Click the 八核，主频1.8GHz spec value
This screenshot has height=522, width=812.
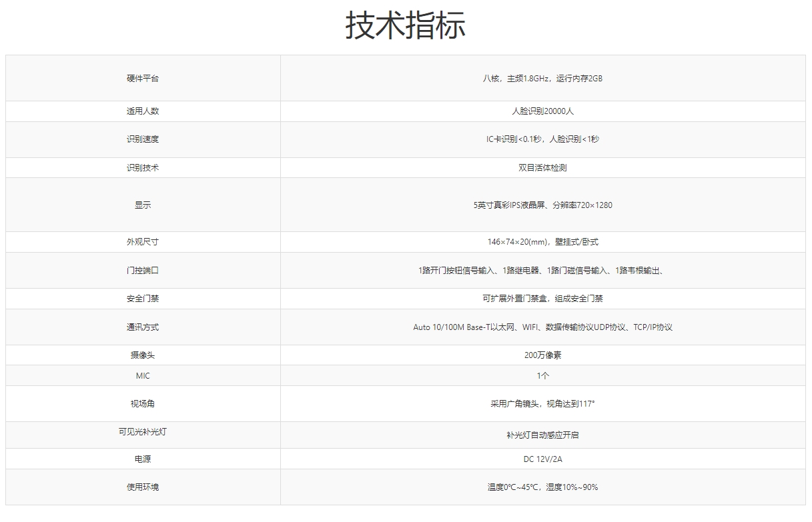pos(542,79)
